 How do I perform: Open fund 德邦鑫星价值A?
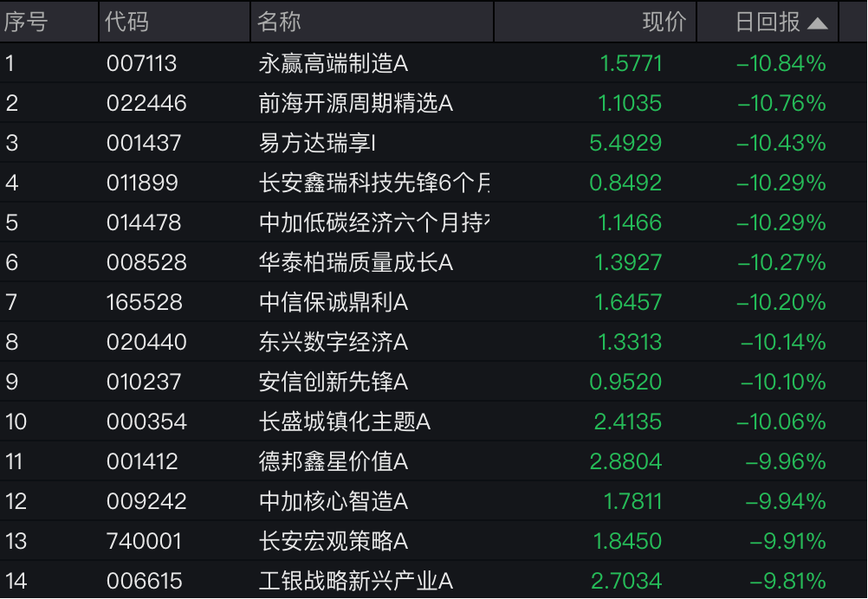pos(334,461)
